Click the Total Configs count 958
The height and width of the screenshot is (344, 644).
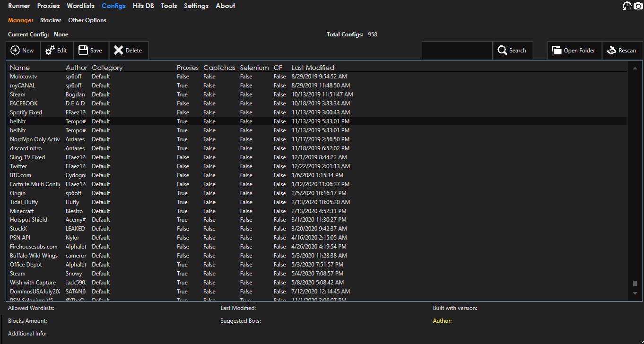click(373, 34)
